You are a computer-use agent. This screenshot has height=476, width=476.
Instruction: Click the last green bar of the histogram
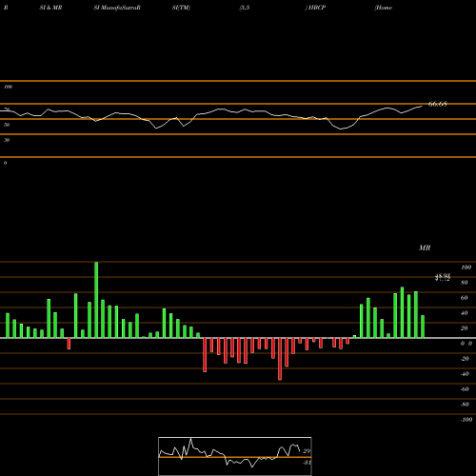423,327
